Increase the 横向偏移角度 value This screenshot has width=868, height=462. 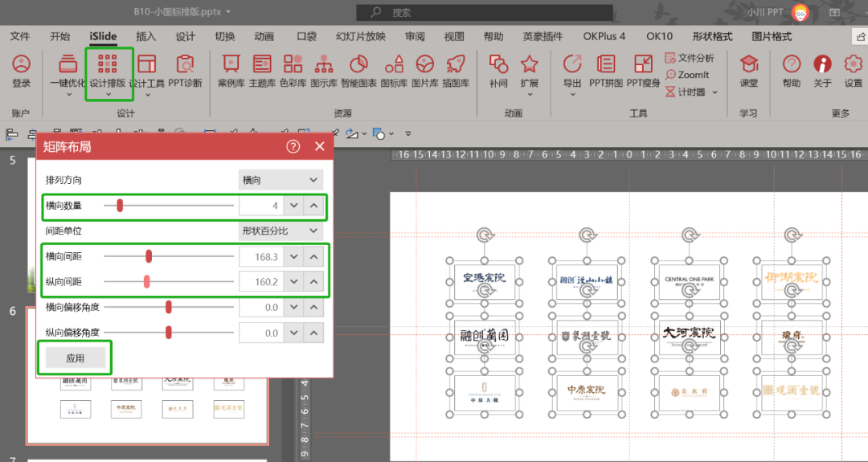314,307
